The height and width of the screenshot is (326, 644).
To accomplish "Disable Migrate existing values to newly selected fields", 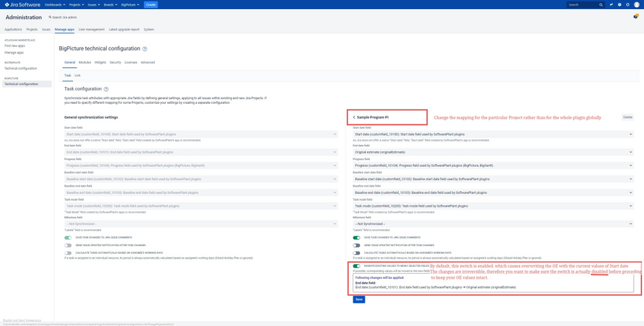I will click(x=356, y=266).
